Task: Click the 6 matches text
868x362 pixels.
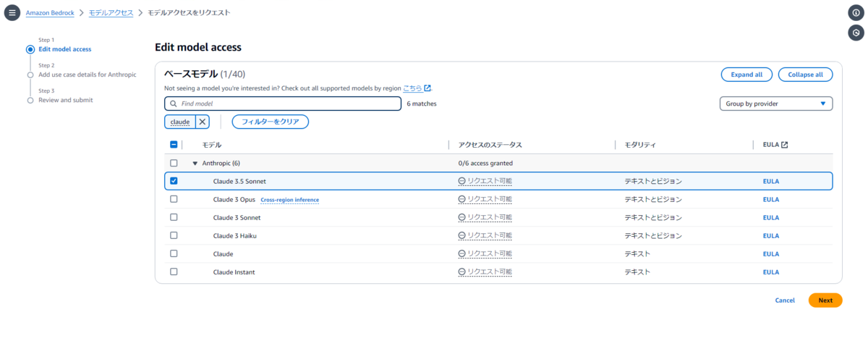Action: 422,104
